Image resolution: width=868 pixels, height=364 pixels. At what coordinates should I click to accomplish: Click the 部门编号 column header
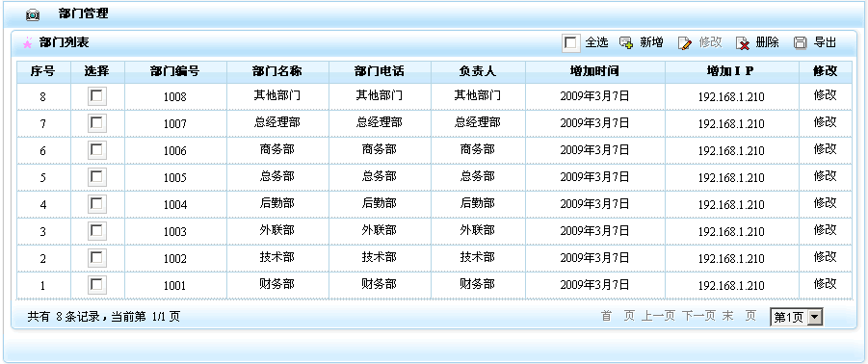[x=175, y=71]
